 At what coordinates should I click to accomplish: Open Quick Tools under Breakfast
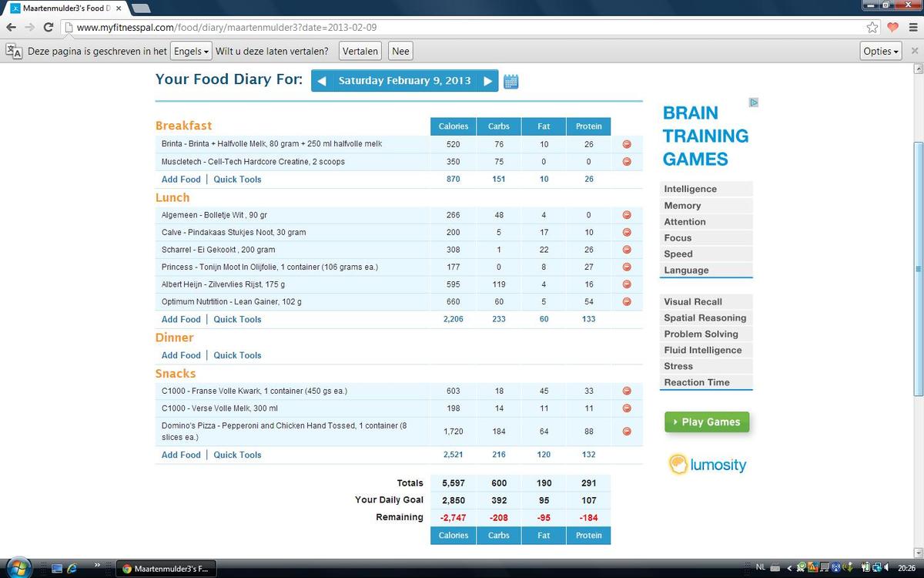click(x=237, y=180)
